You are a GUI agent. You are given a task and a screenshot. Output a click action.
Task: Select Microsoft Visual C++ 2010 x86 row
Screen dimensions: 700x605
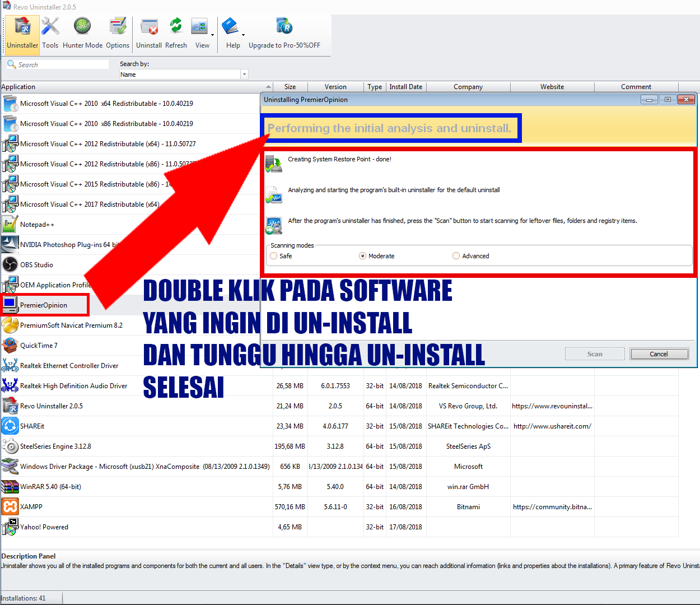point(130,124)
